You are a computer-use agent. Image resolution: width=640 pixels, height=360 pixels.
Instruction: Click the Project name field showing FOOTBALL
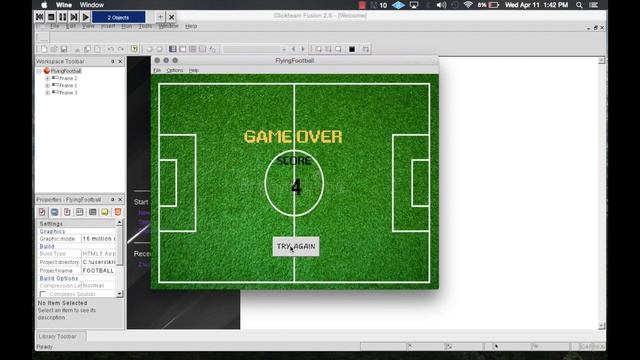[98, 271]
